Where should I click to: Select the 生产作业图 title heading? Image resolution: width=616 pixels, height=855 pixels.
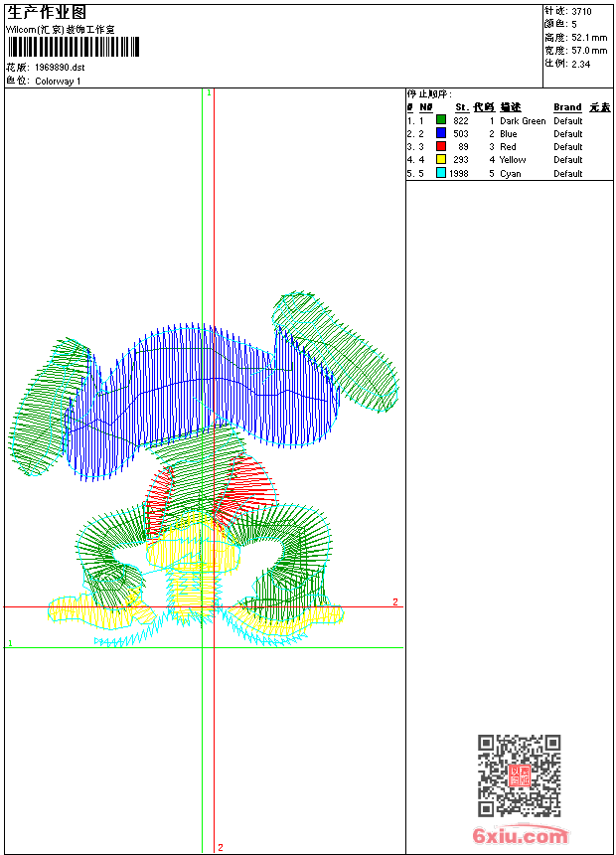coord(47,13)
